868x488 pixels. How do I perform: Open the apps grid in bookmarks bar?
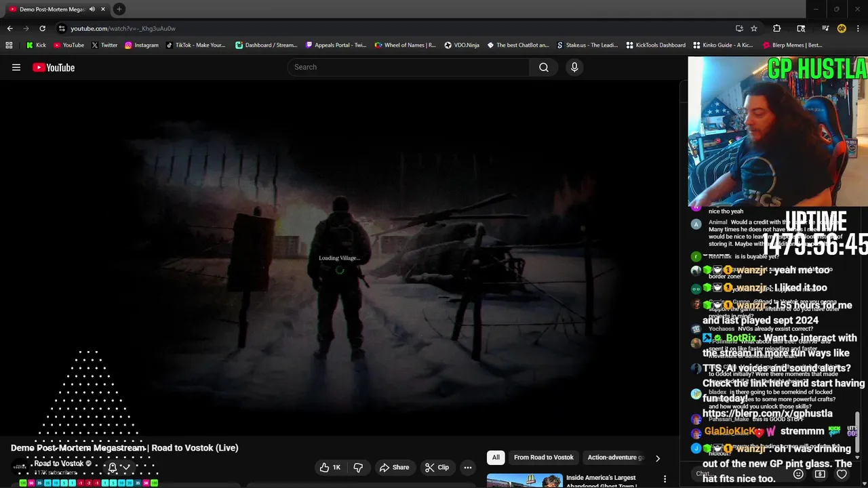coord(9,45)
